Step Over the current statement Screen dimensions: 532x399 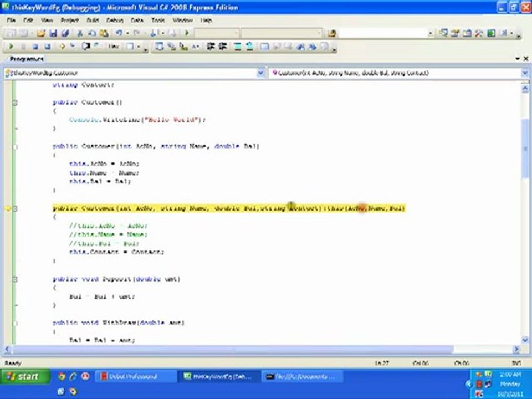pyautogui.click(x=85, y=47)
